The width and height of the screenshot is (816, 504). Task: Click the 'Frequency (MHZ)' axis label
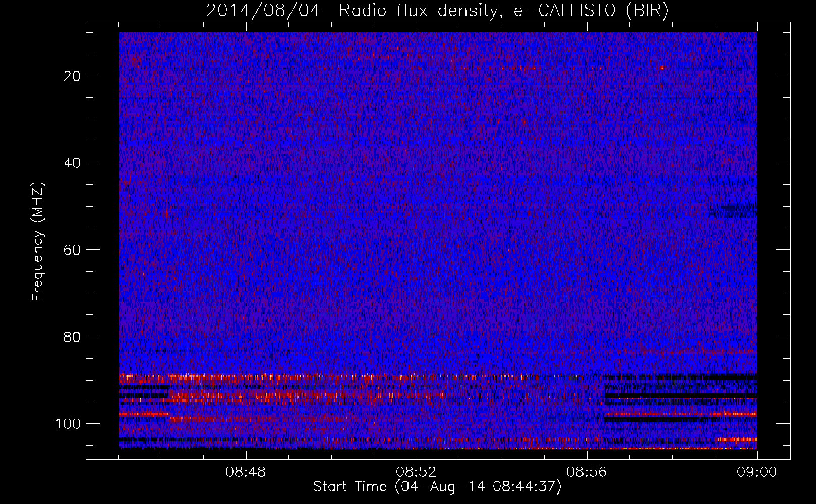[x=38, y=242]
